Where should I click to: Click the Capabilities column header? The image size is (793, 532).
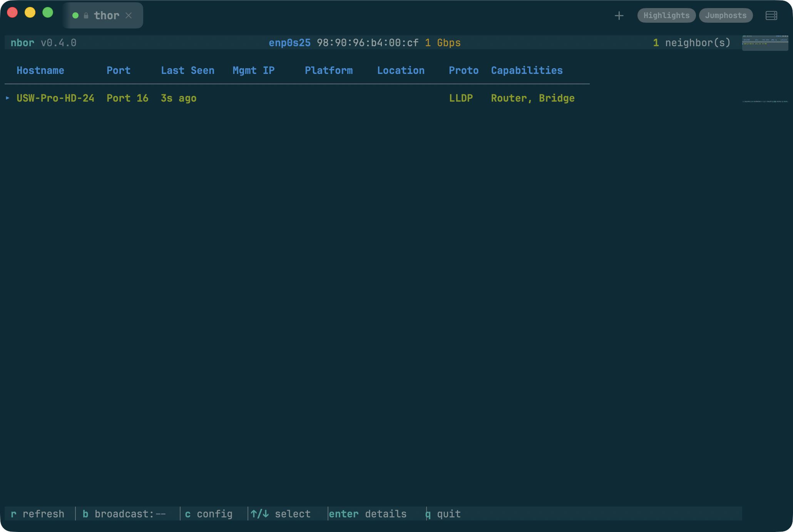(527, 70)
